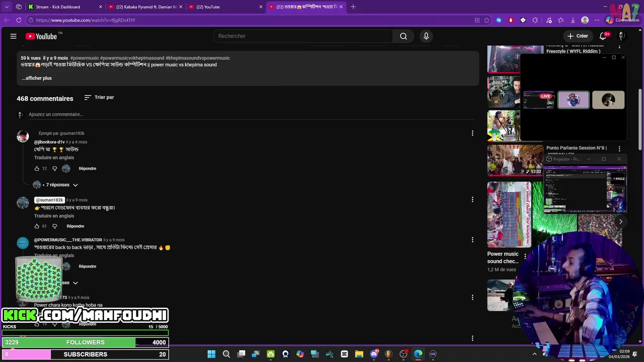Open OBS Studio from the taskbar
The width and height of the screenshot is (644, 362).
[403, 354]
